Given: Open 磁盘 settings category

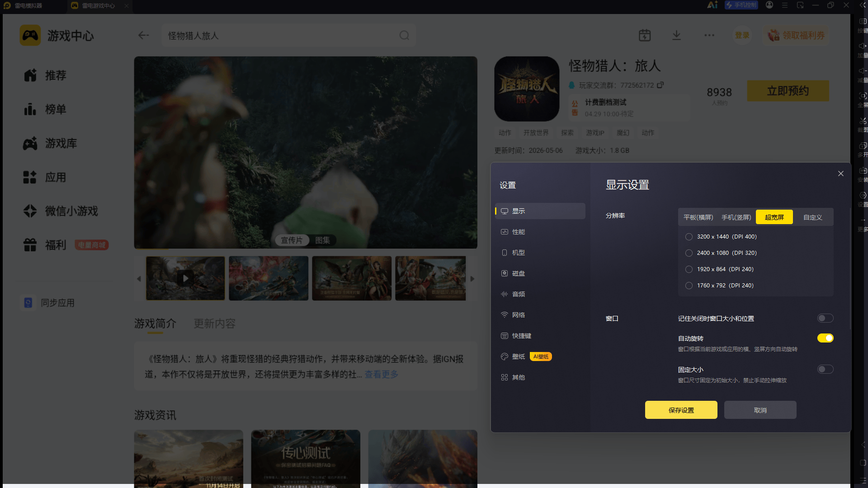Looking at the screenshot, I should [540, 273].
